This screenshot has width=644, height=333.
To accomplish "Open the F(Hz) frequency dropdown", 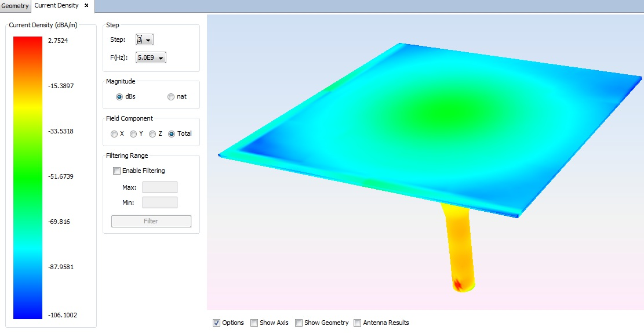I will point(151,57).
